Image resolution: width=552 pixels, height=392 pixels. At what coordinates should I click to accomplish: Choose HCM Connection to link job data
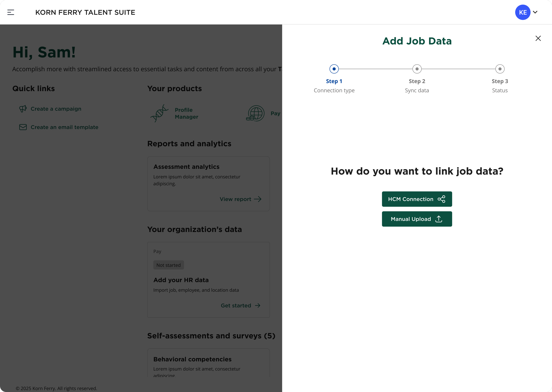[x=417, y=199]
